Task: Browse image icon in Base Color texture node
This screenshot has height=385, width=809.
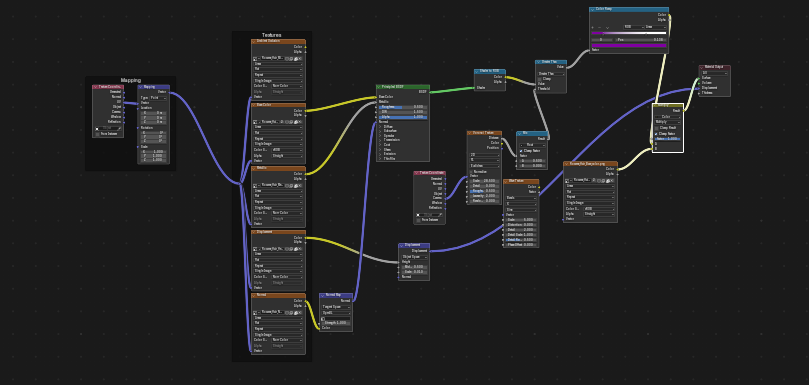Action: (255, 122)
